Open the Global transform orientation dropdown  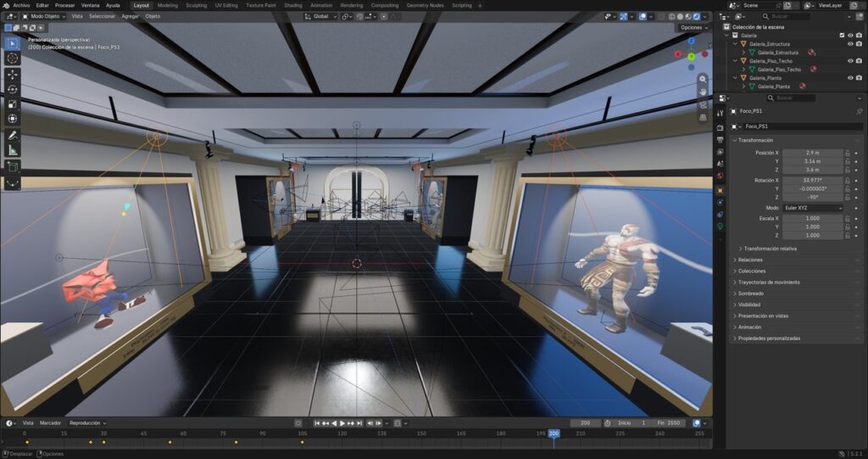pos(320,17)
